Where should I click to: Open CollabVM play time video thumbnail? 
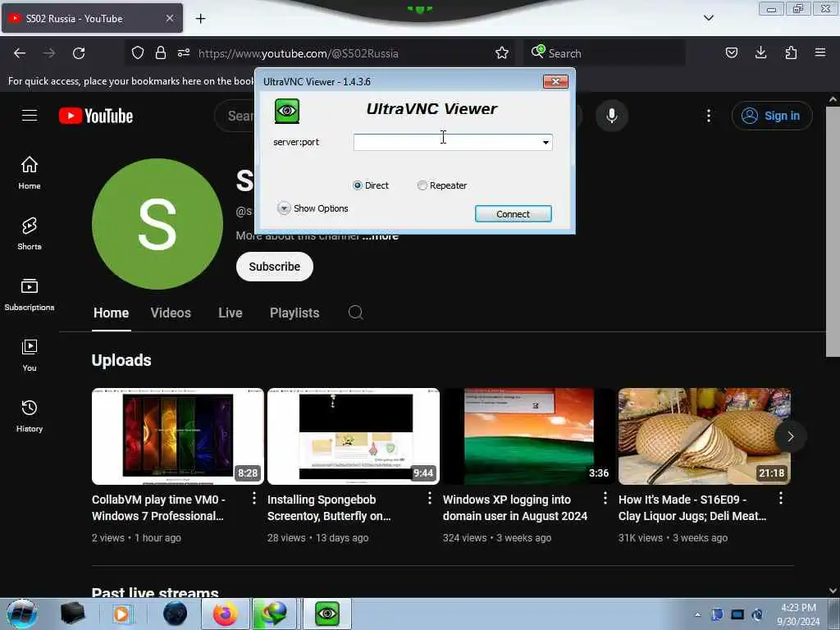point(178,436)
